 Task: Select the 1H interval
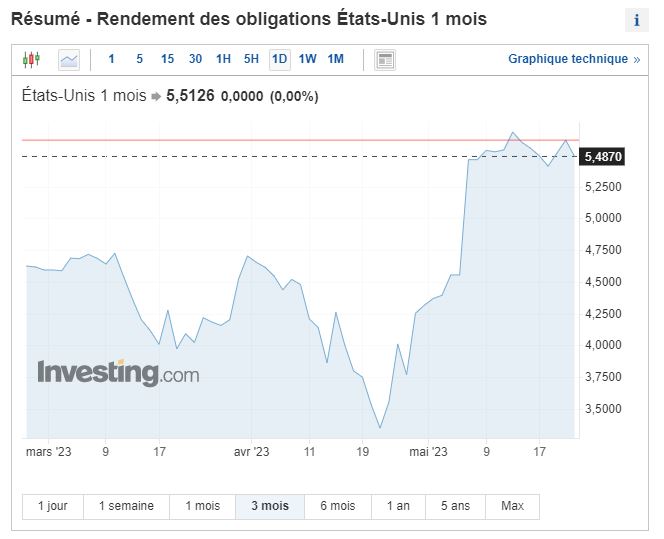(x=223, y=60)
